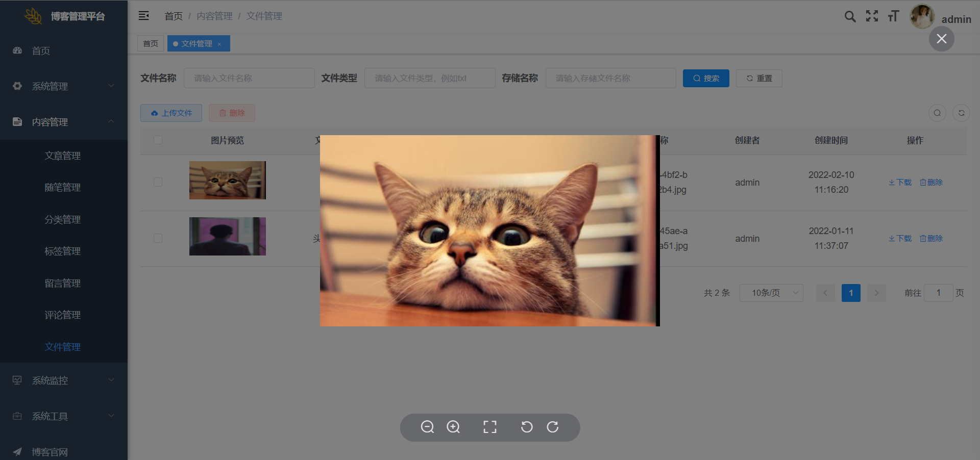Zoom in the image preview
The width and height of the screenshot is (980, 460).
(453, 427)
